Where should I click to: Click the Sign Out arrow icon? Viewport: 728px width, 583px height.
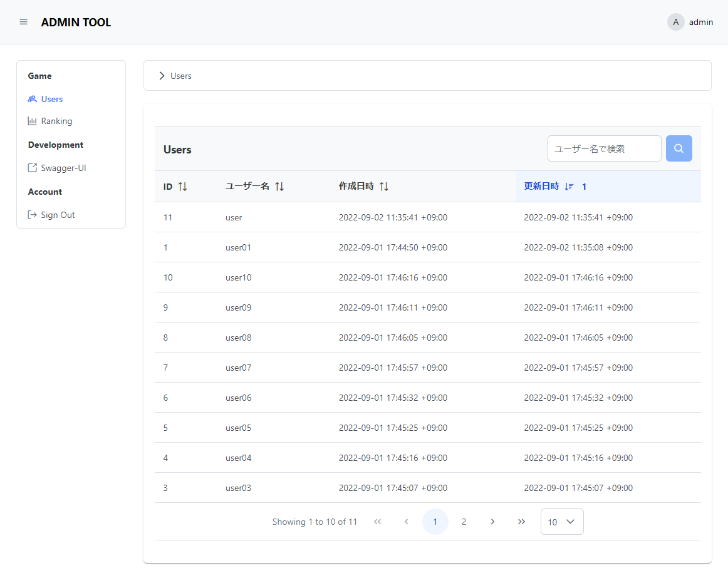click(x=32, y=215)
